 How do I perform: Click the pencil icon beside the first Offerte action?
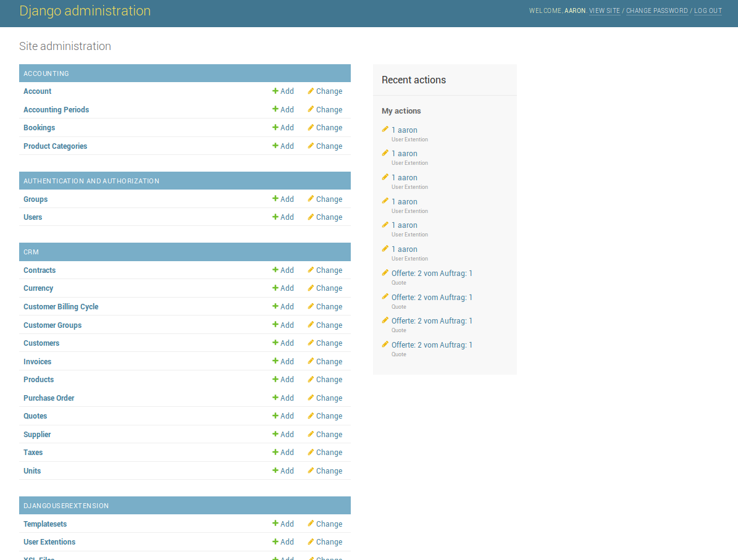click(x=385, y=272)
